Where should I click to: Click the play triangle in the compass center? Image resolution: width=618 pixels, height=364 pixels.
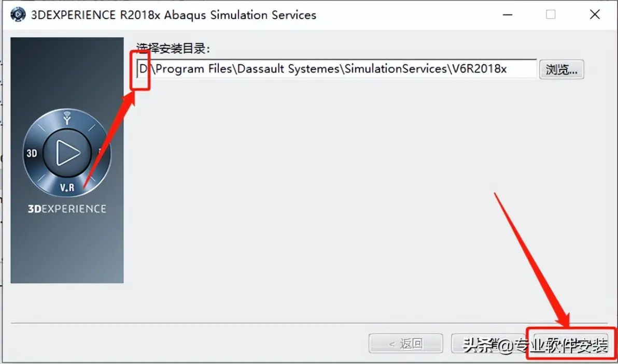click(x=68, y=153)
